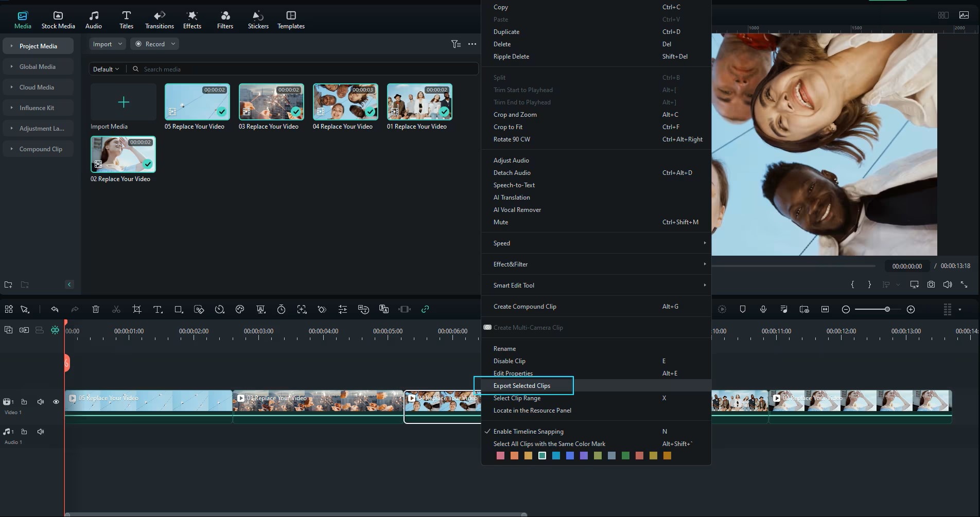Click the Undo icon on the timeline toolbar
Screen dimensions: 980x517
(x=55, y=309)
